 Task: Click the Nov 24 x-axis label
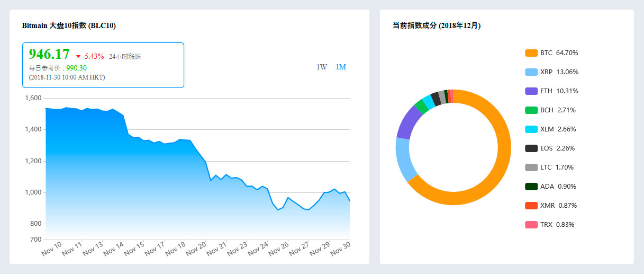click(x=258, y=249)
